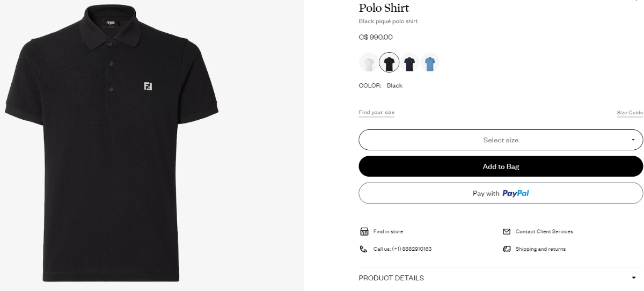
Task: Choose the navy polo color swatch
Action: pyautogui.click(x=409, y=63)
